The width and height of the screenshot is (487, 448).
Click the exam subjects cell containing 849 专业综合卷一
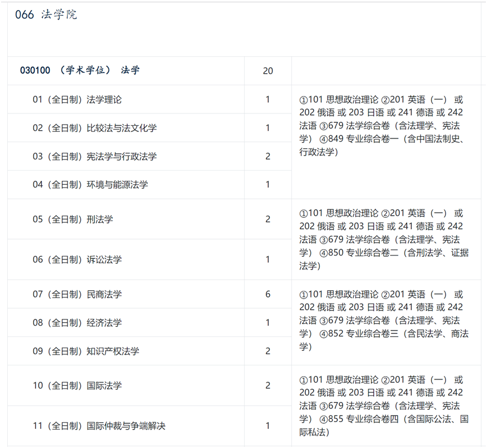382,126
